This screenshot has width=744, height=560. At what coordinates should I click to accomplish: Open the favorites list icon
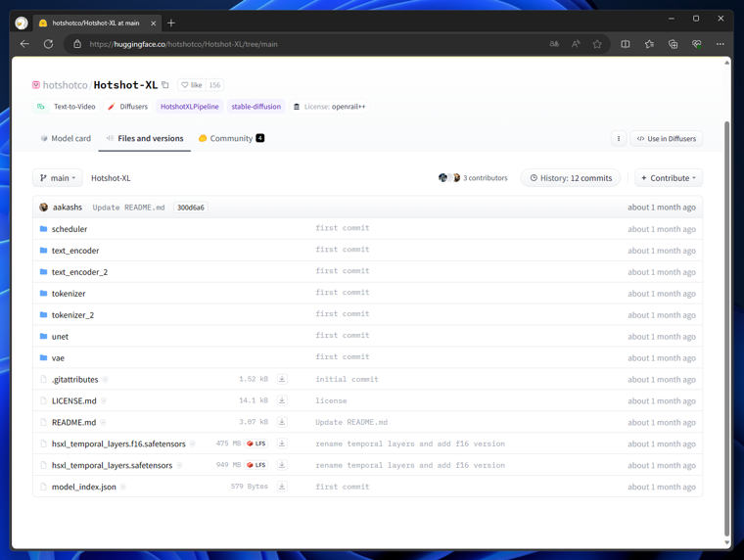[x=649, y=44]
